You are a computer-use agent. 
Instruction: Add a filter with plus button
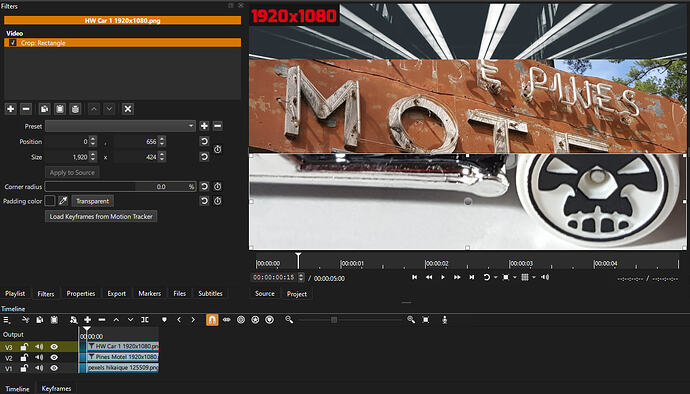pyautogui.click(x=11, y=109)
